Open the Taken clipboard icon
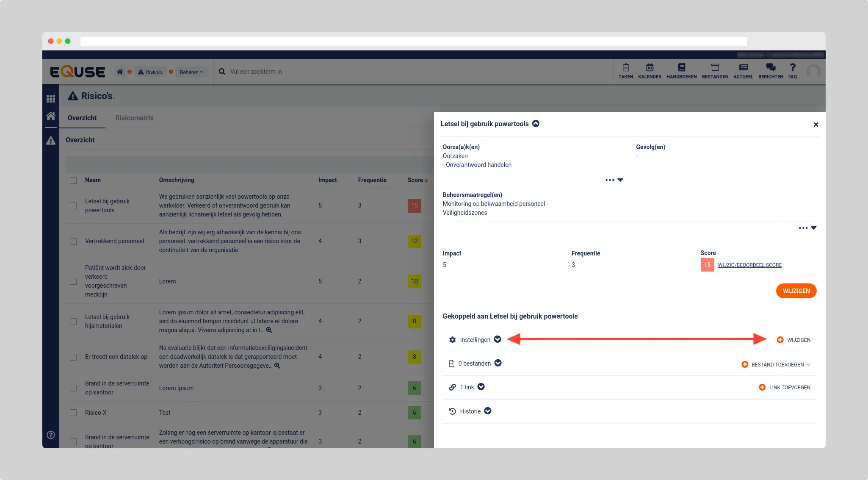Image resolution: width=868 pixels, height=480 pixels. 625,68
